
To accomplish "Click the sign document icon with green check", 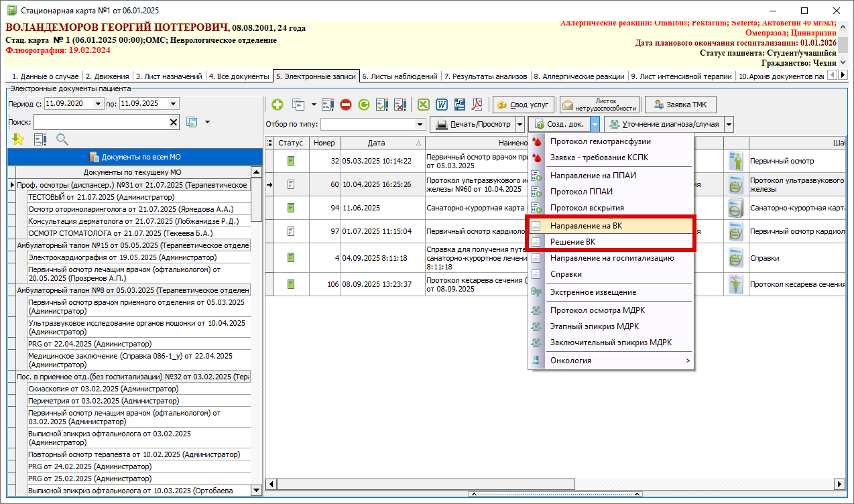I will click(x=382, y=105).
